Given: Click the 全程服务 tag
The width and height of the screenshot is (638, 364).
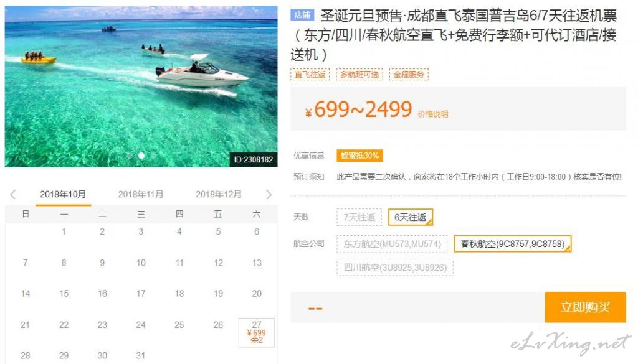Looking at the screenshot, I should point(409,74).
